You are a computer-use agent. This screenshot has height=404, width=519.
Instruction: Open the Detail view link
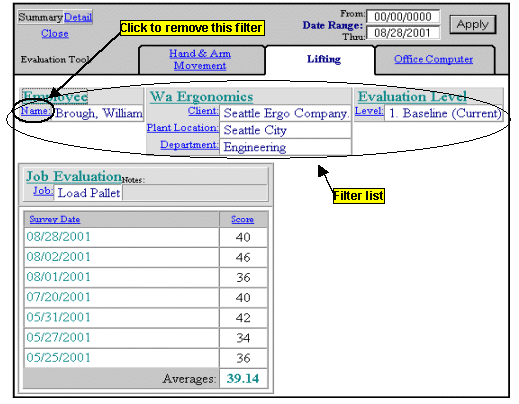[x=78, y=17]
